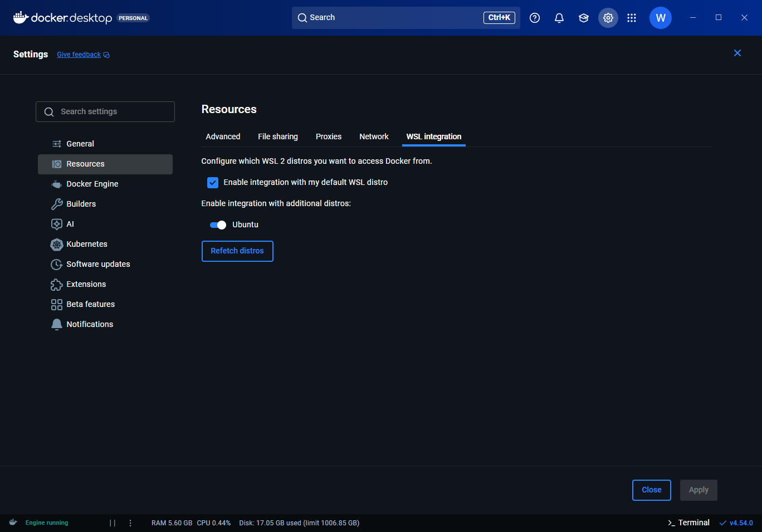The width and height of the screenshot is (762, 532).
Task: Select Docker Engine in the sidebar
Action: tap(92, 184)
